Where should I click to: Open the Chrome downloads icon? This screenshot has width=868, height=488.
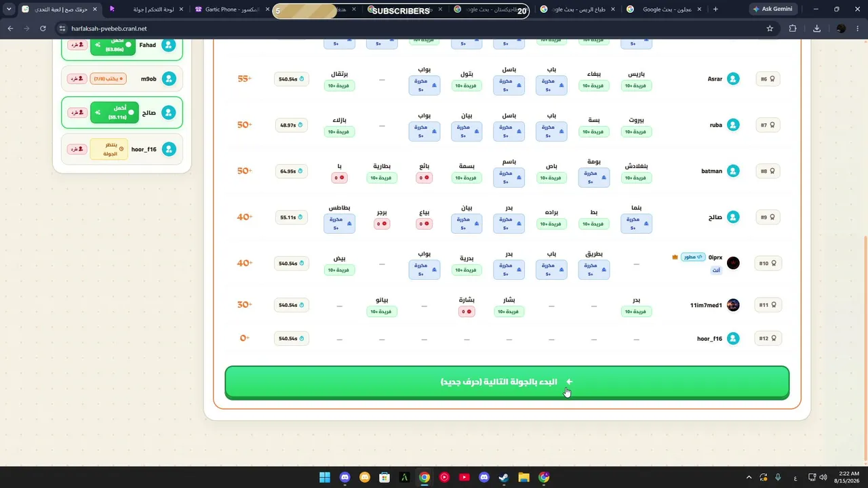click(816, 28)
